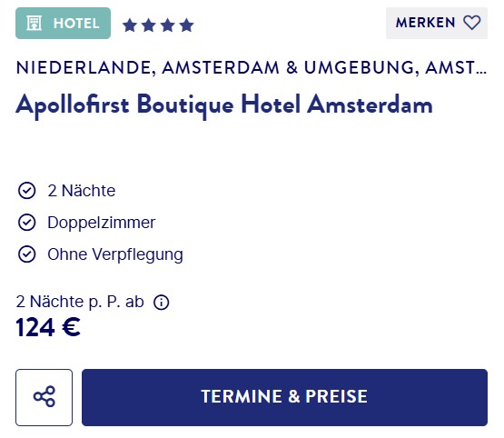Click checkmark icon beside Doppelzimmer
Viewport: 504px width, 438px height.
26,223
